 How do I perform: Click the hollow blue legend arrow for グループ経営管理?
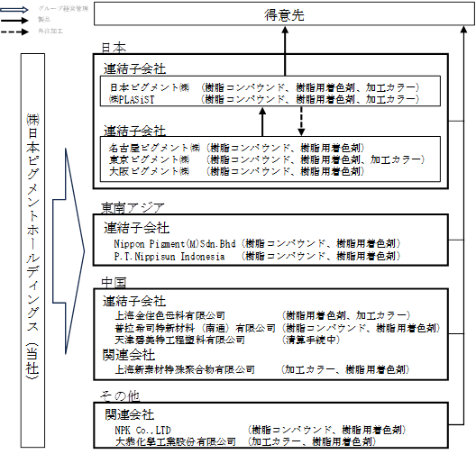pyautogui.click(x=14, y=9)
